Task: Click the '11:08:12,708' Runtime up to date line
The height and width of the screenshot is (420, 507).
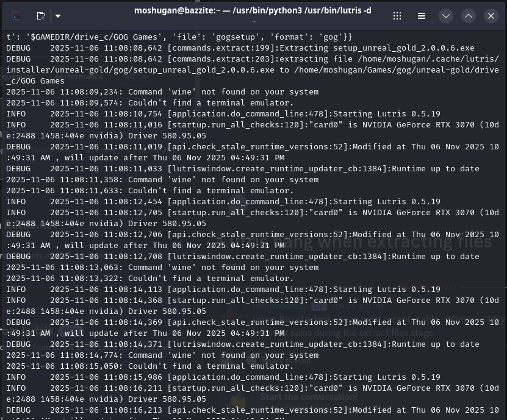Action: tap(242, 257)
